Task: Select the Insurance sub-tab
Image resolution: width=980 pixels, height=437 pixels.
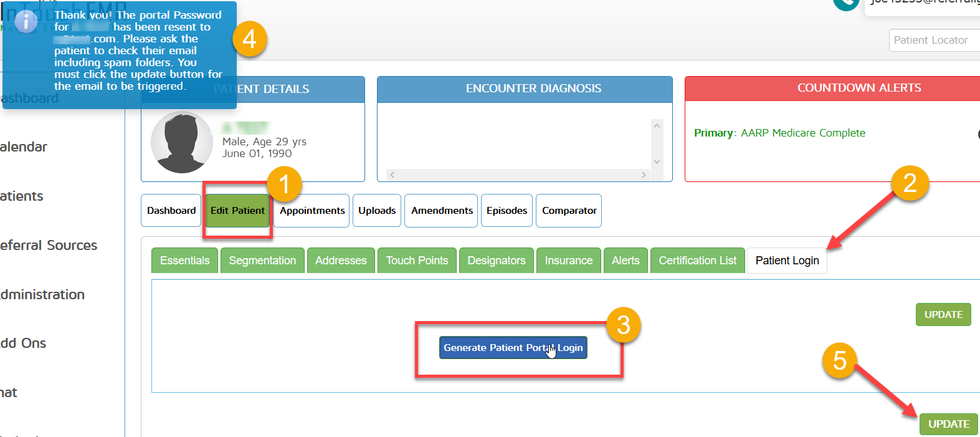Action: pos(568,261)
